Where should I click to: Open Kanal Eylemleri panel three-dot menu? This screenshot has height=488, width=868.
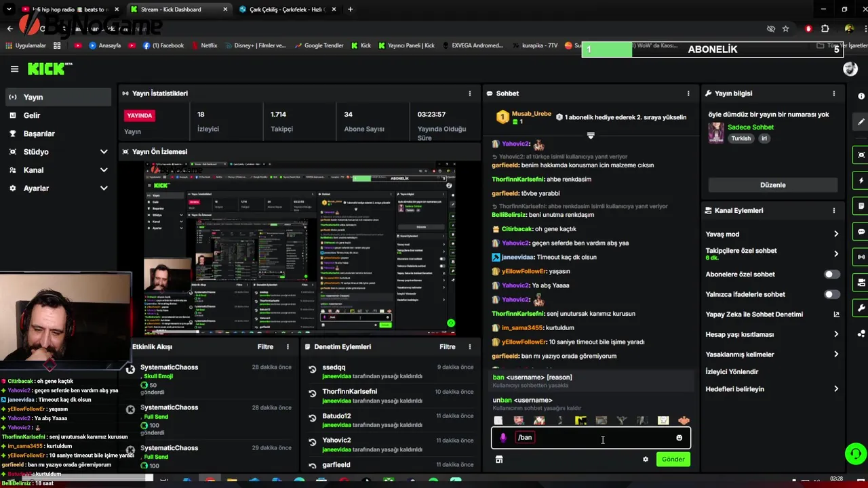click(834, 210)
